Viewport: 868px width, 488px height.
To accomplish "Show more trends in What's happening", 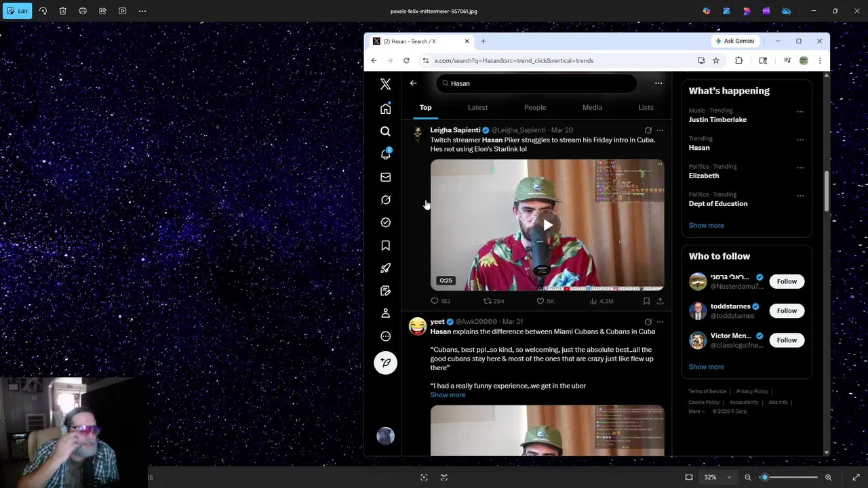I will pos(706,225).
